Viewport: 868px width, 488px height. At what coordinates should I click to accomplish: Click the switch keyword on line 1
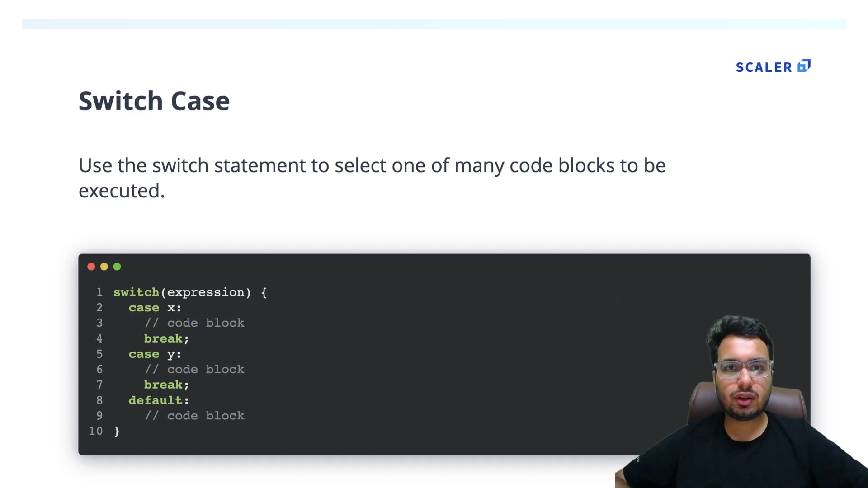136,292
